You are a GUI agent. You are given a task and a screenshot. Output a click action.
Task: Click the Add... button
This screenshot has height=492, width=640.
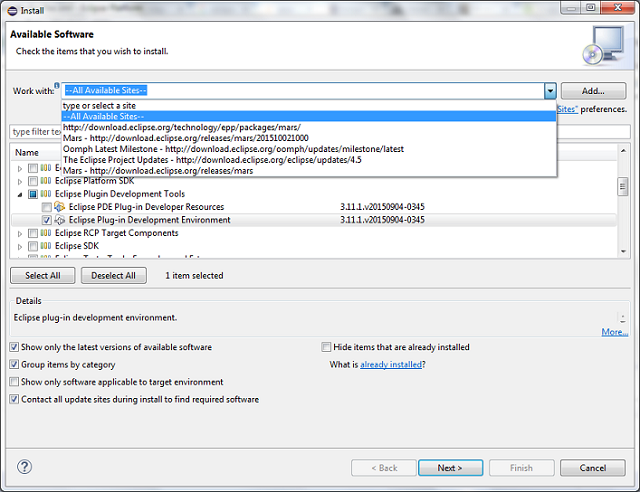pos(593,91)
